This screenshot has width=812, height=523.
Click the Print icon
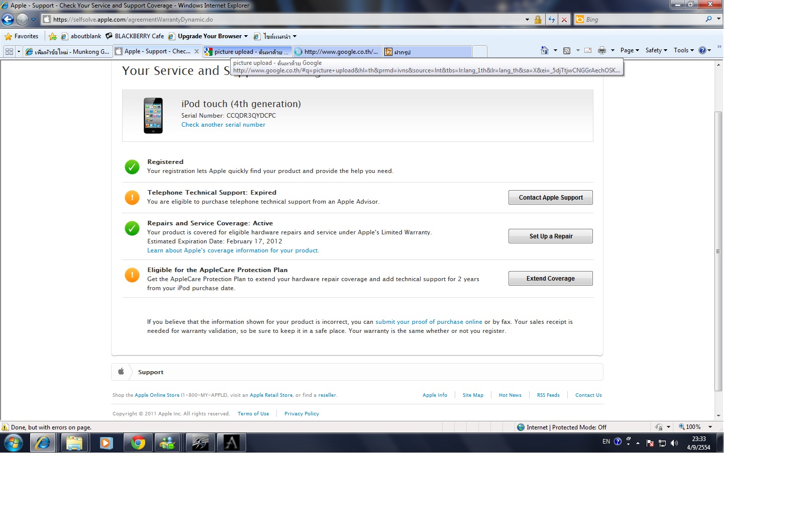pyautogui.click(x=602, y=50)
